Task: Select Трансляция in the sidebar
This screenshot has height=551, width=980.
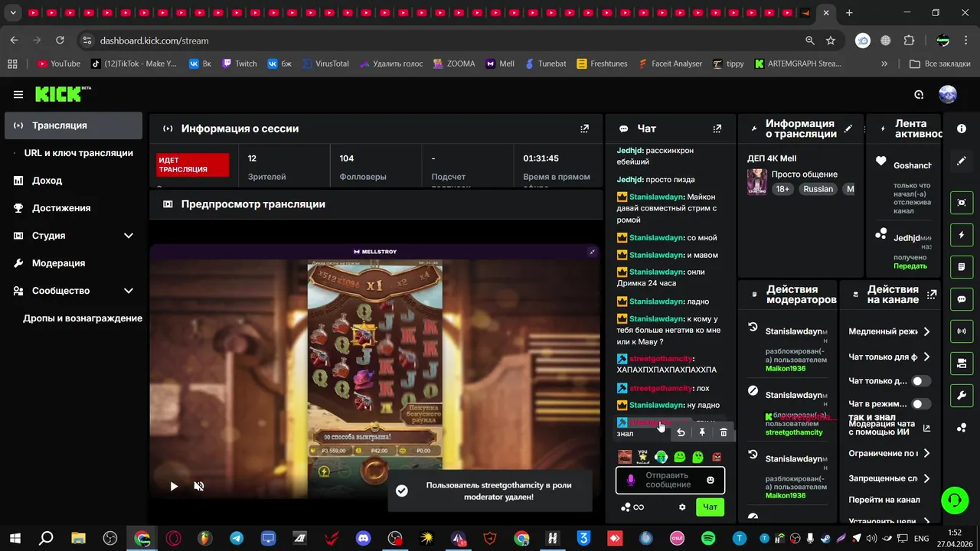Action: point(73,126)
